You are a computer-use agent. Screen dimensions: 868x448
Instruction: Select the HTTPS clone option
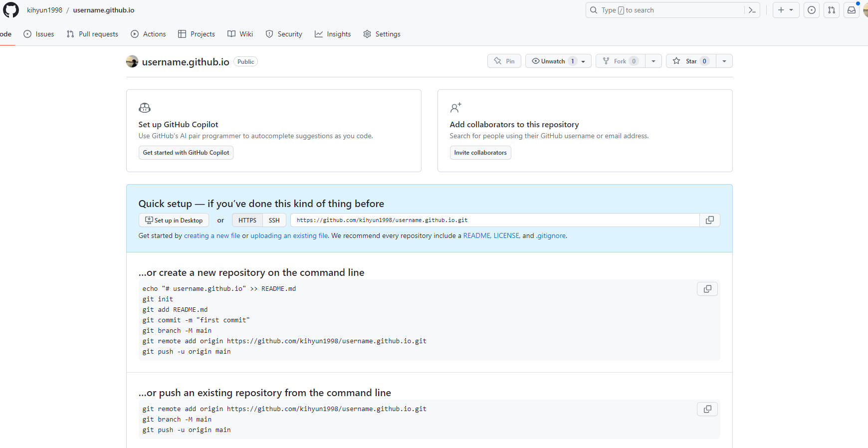(x=247, y=220)
